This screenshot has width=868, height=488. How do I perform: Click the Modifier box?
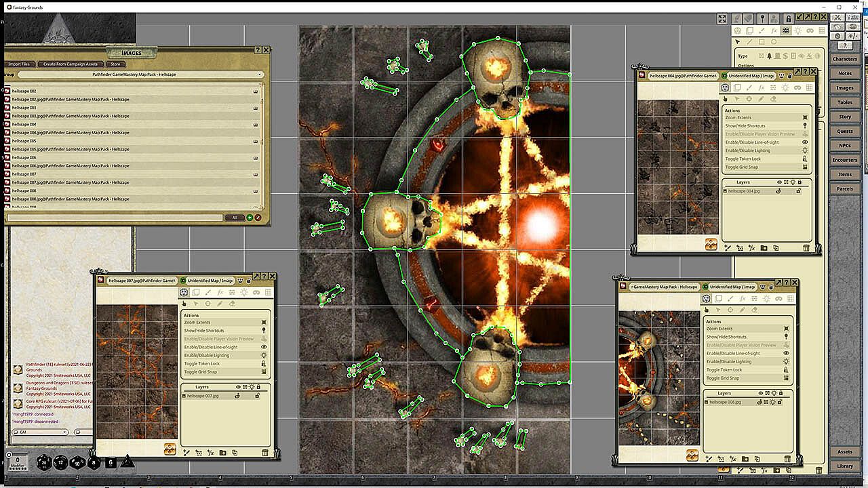click(x=18, y=462)
